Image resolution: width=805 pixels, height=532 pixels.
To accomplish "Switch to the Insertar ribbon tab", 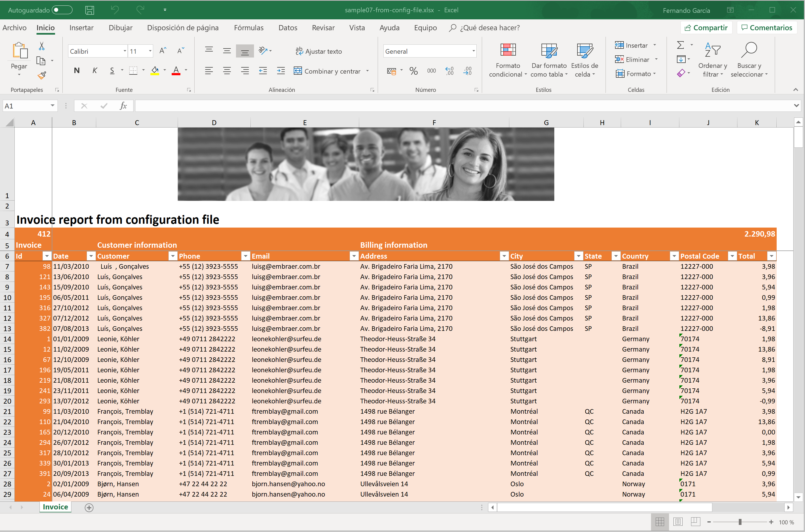I will [x=81, y=28].
